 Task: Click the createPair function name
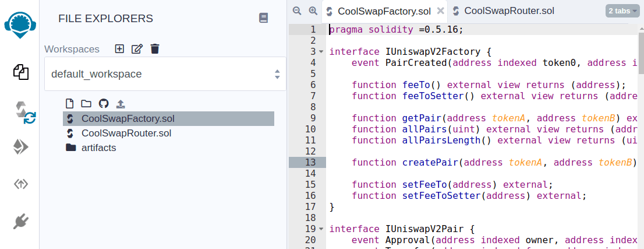(x=430, y=162)
